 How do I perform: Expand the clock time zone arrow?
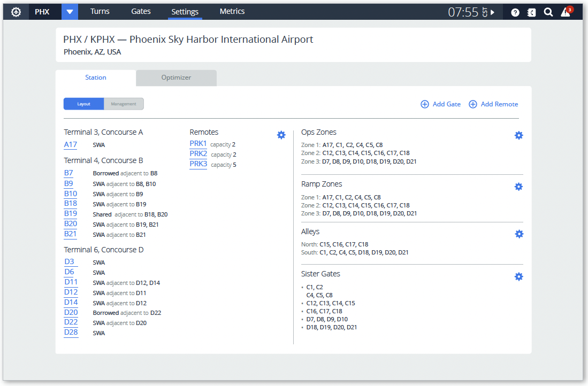tap(492, 12)
